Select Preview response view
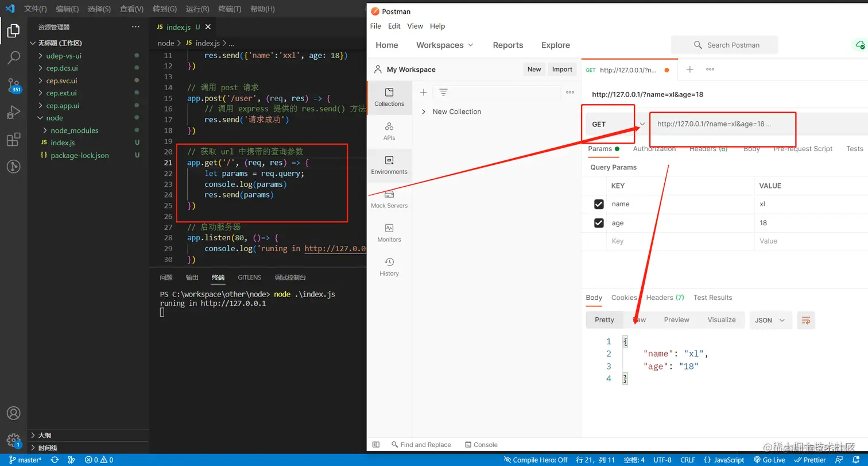 click(x=677, y=320)
